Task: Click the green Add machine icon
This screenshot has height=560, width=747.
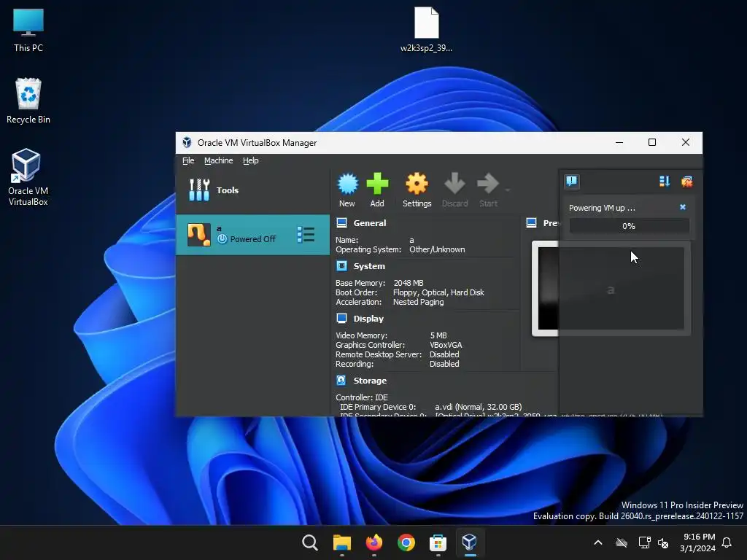Action: [x=377, y=184]
